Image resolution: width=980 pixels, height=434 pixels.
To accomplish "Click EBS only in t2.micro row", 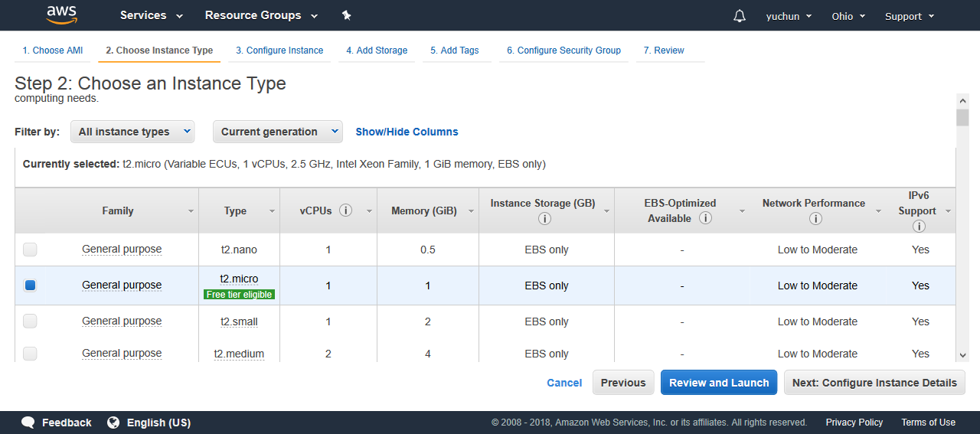I will pos(547,286).
